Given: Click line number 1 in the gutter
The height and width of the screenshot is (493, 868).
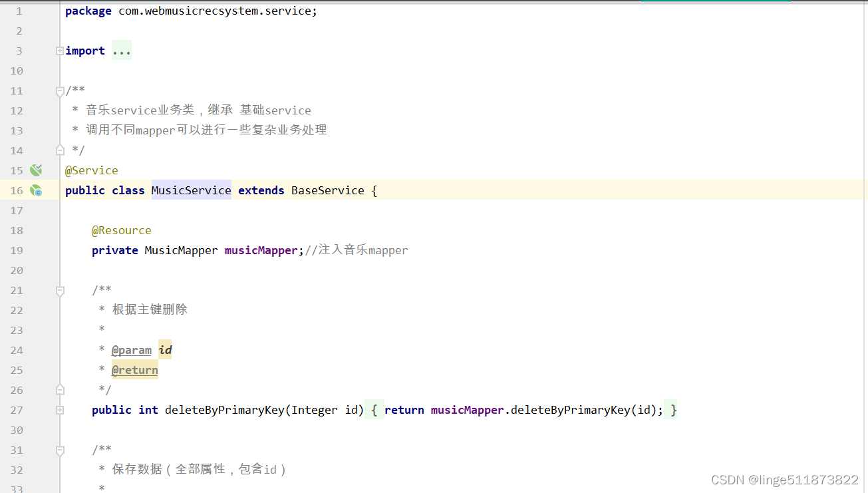Looking at the screenshot, I should point(19,11).
